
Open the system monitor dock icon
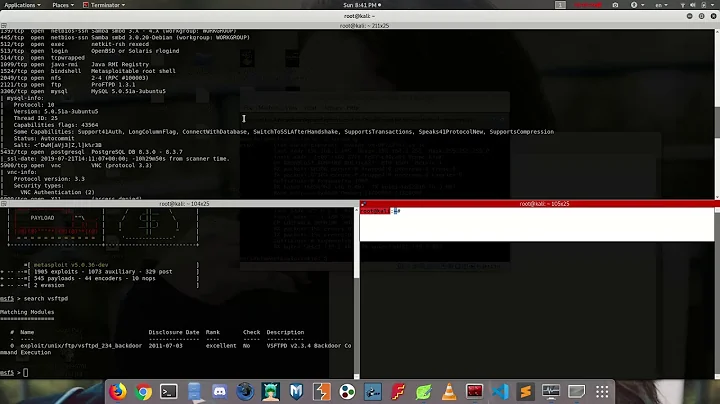pyautogui.click(x=551, y=392)
